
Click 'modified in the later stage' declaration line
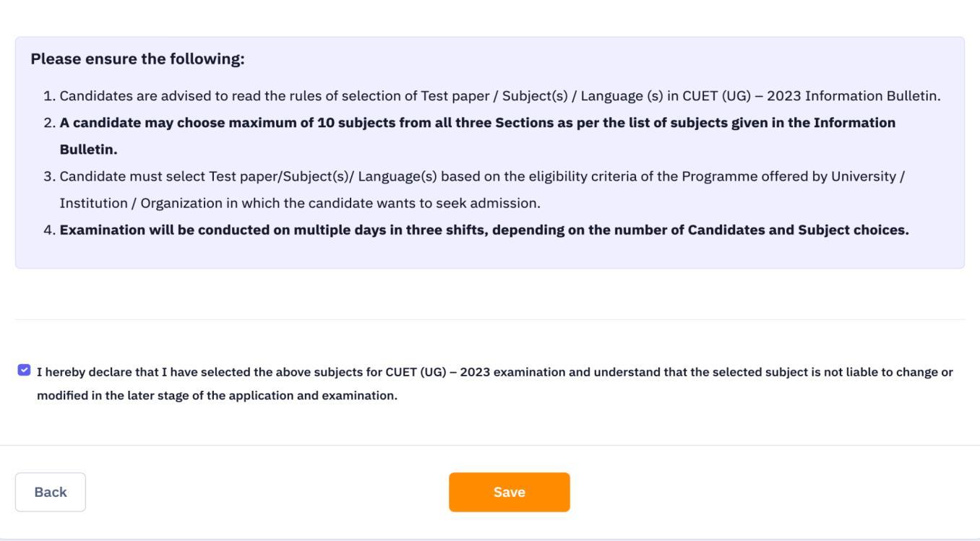pos(217,397)
